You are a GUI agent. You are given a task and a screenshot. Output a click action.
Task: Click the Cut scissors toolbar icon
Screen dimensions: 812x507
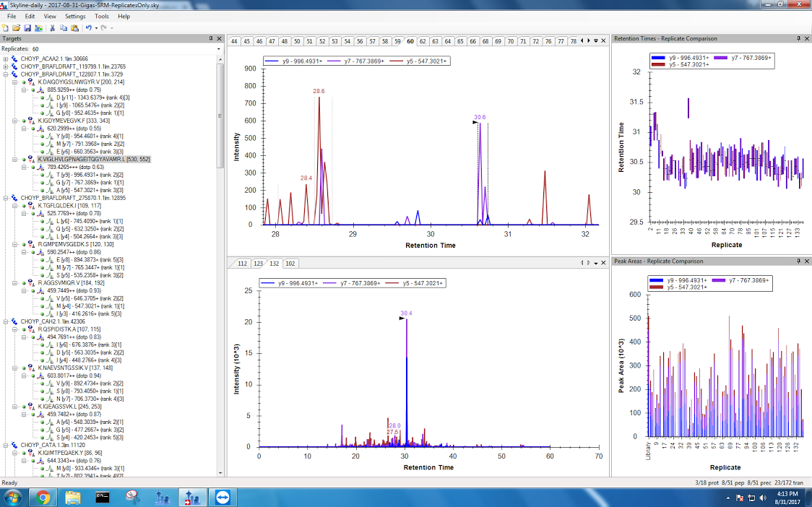pyautogui.click(x=53, y=28)
